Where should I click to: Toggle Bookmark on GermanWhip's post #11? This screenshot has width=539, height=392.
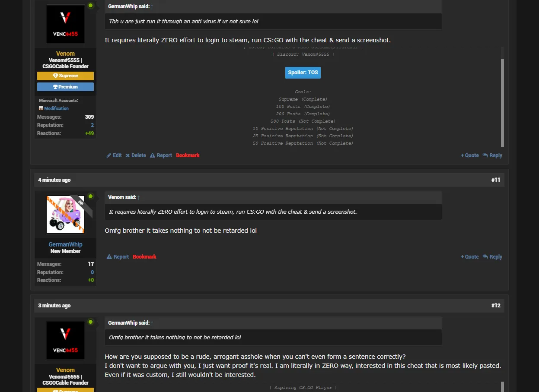[x=144, y=257]
